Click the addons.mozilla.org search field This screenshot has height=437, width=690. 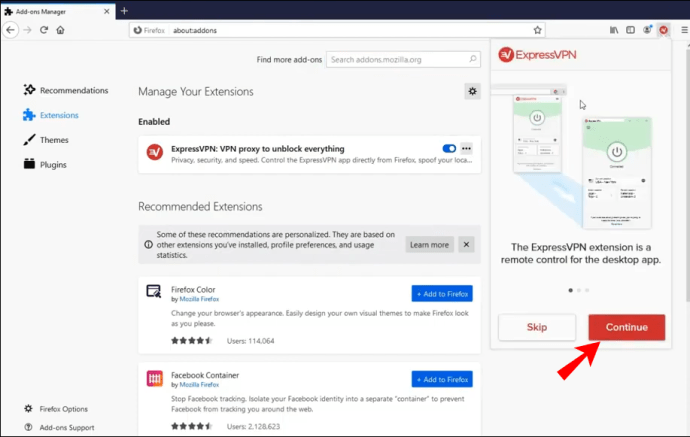coord(403,60)
